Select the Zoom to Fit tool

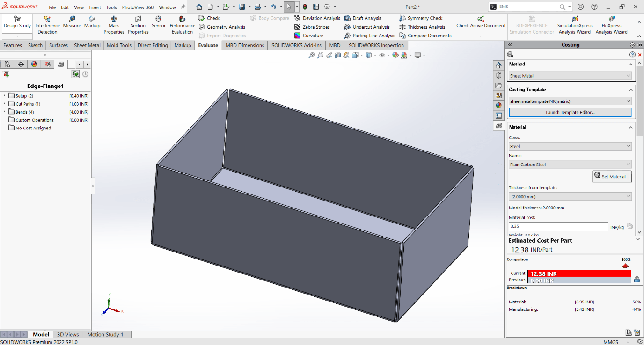(x=311, y=55)
